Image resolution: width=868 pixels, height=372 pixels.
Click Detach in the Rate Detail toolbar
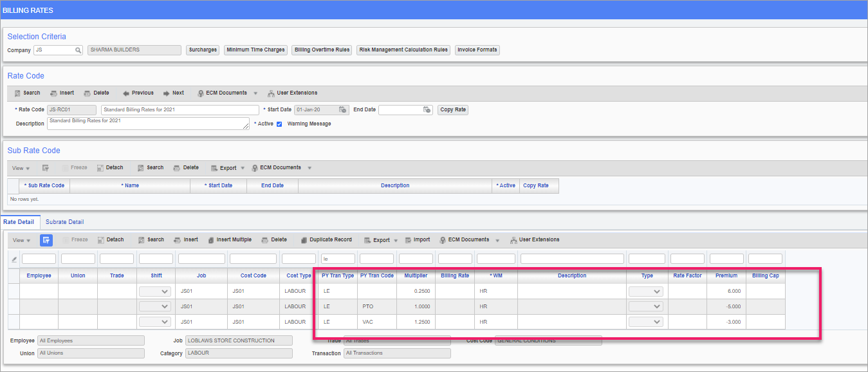pos(111,239)
